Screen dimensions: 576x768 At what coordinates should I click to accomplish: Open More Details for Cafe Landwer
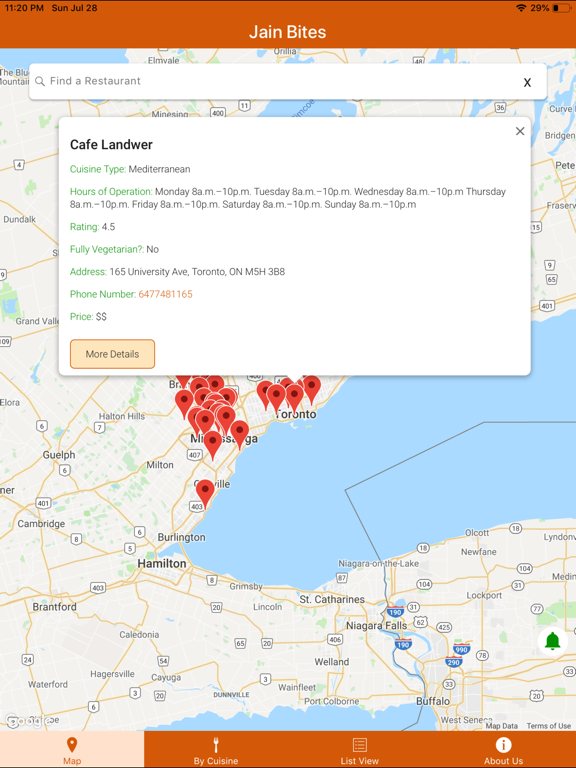pos(112,354)
